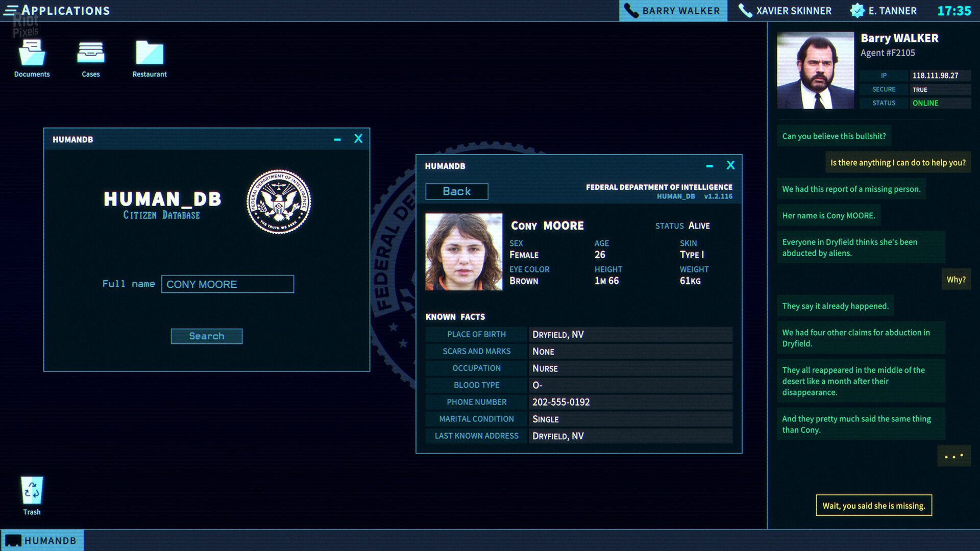Open the Restaurant folder
Screen dimensions: 980x551
tap(149, 54)
